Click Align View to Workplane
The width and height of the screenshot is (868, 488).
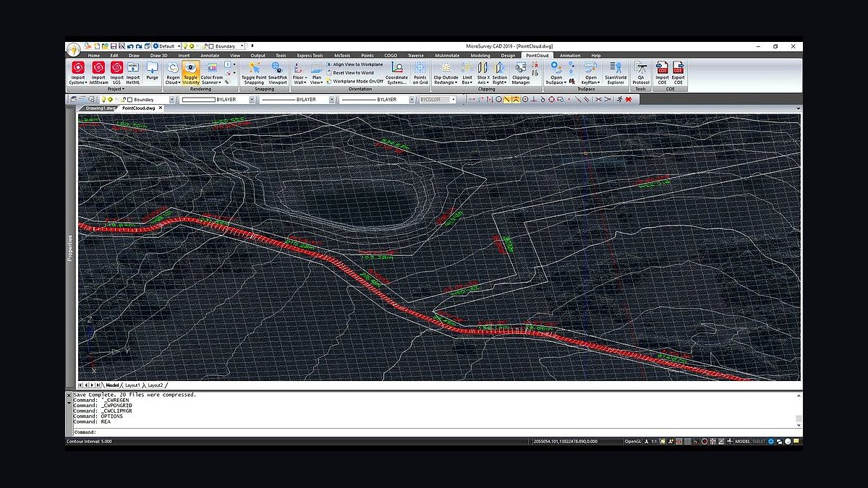pos(354,64)
